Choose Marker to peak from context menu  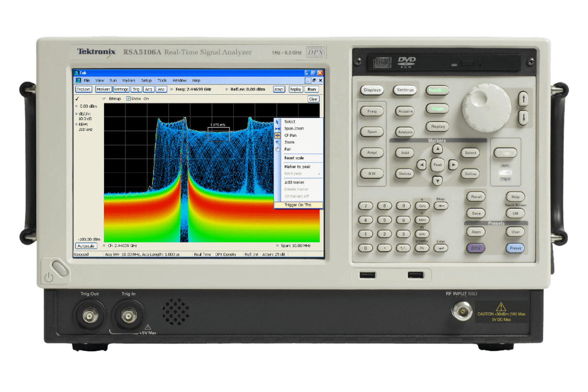[298, 167]
